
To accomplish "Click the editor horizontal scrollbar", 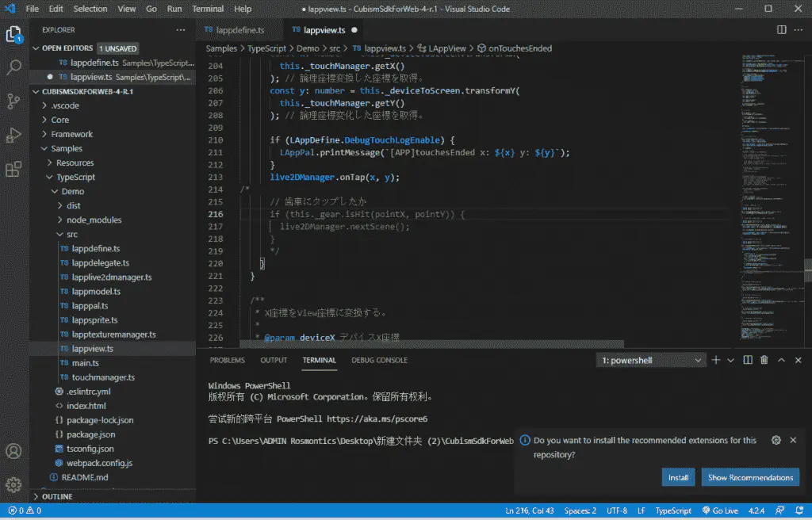I will click(x=432, y=344).
